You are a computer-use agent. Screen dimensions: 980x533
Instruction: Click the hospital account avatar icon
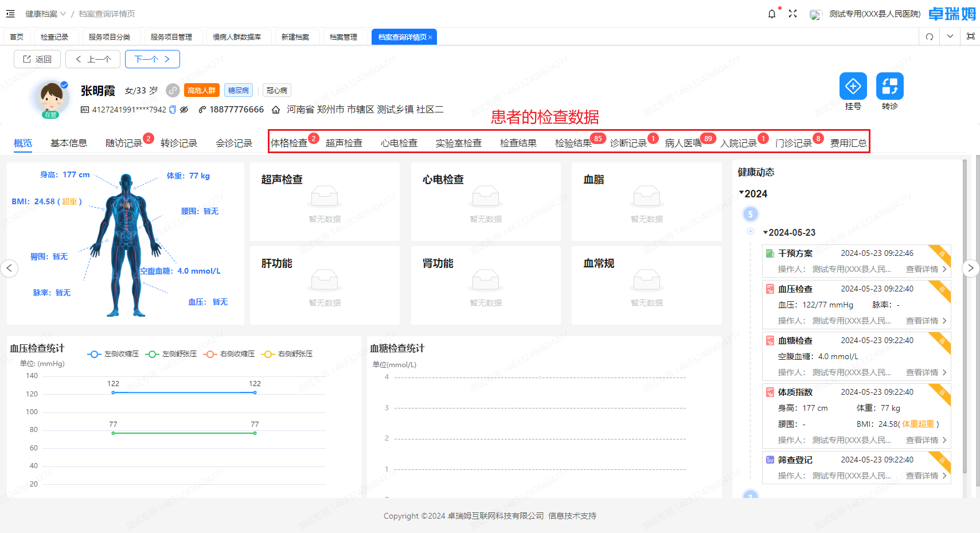click(815, 14)
